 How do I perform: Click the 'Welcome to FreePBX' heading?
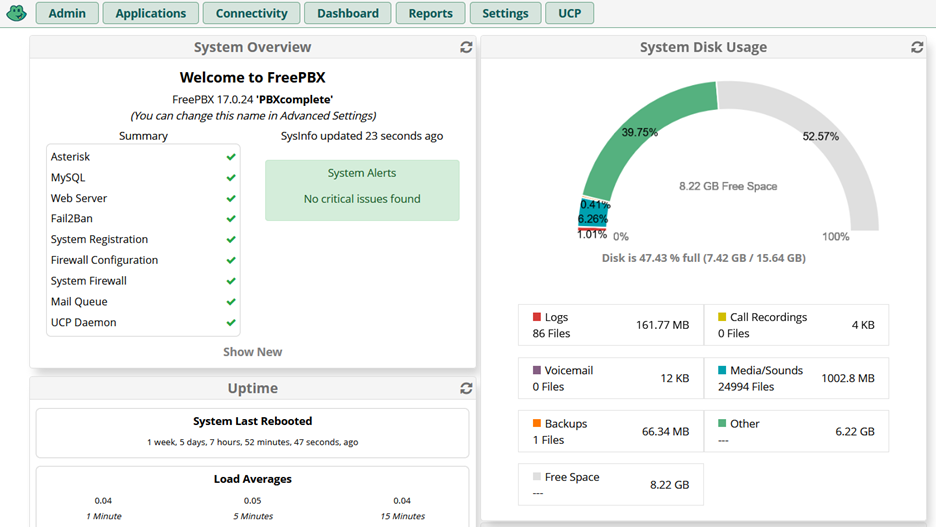point(253,78)
